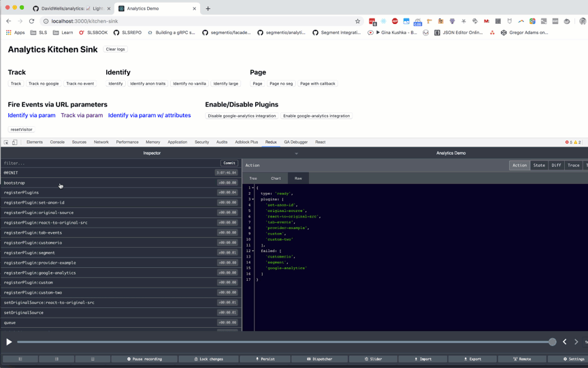
Task: Click the Page with callback button
Action: (318, 84)
